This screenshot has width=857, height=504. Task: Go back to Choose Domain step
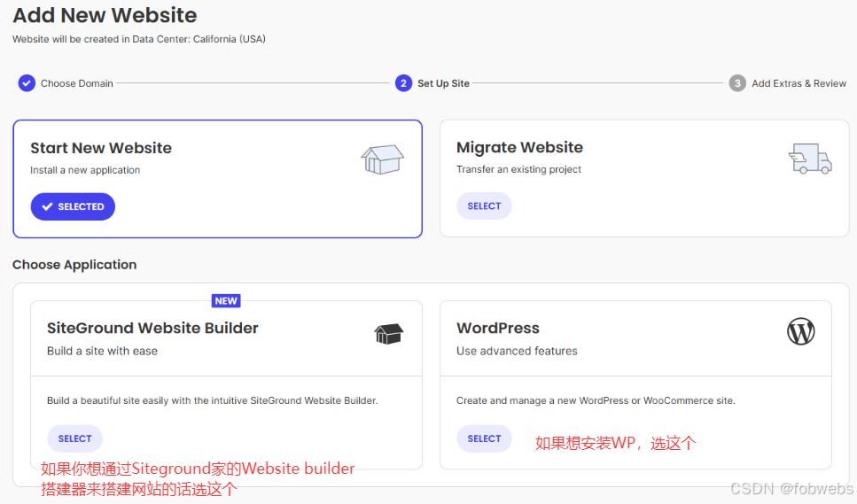[77, 83]
